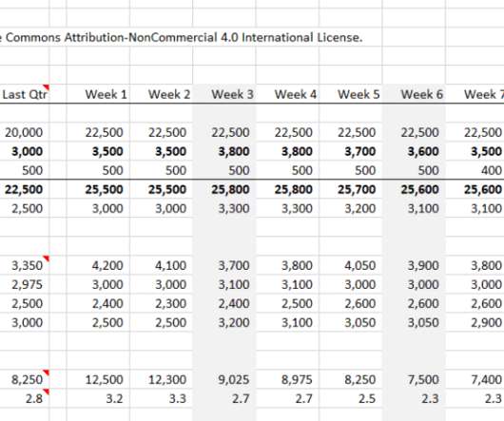
Task: Select the Week 6 header cell
Action: (414, 94)
